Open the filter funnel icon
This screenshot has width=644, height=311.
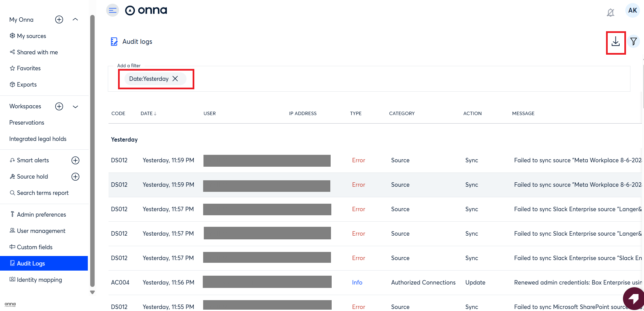point(633,41)
